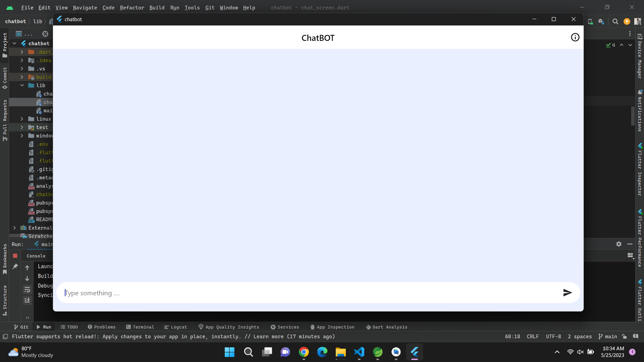
Task: Open Chrome from the taskbar
Action: [304, 352]
